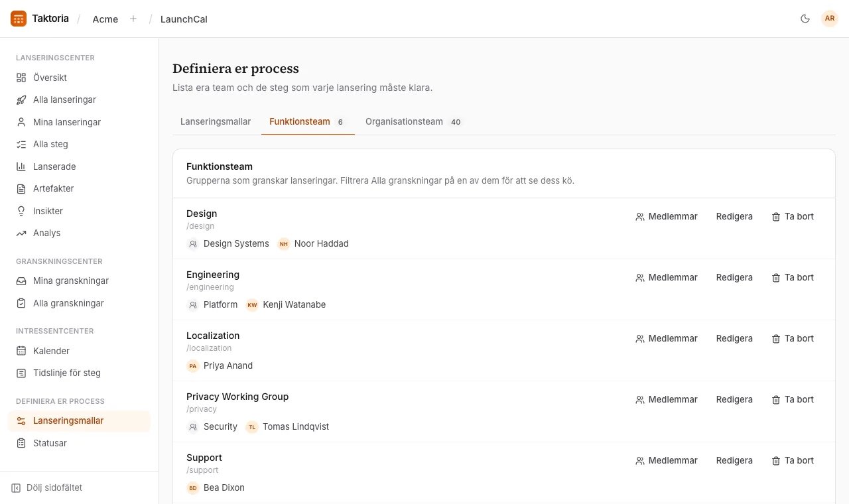The height and width of the screenshot is (504, 849).
Task: Click the document icon for Artefakter
Action: pyautogui.click(x=21, y=189)
